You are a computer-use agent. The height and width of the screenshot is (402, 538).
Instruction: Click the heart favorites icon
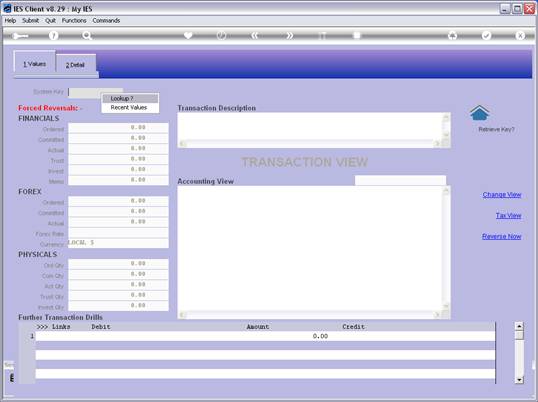188,35
